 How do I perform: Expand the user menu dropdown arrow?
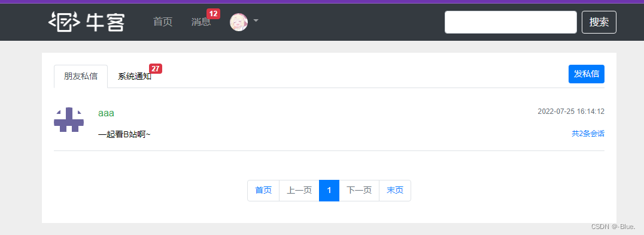coord(256,20)
